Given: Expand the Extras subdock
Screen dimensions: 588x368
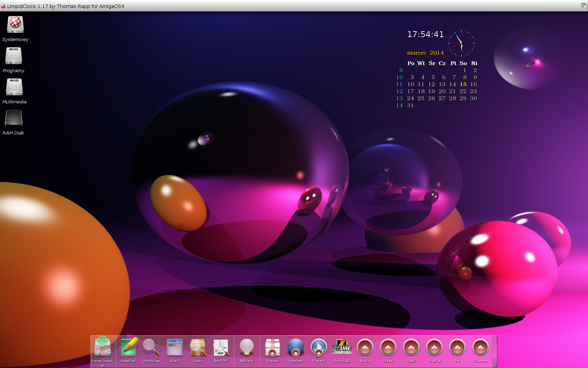Looking at the screenshot, I should coord(273,347).
